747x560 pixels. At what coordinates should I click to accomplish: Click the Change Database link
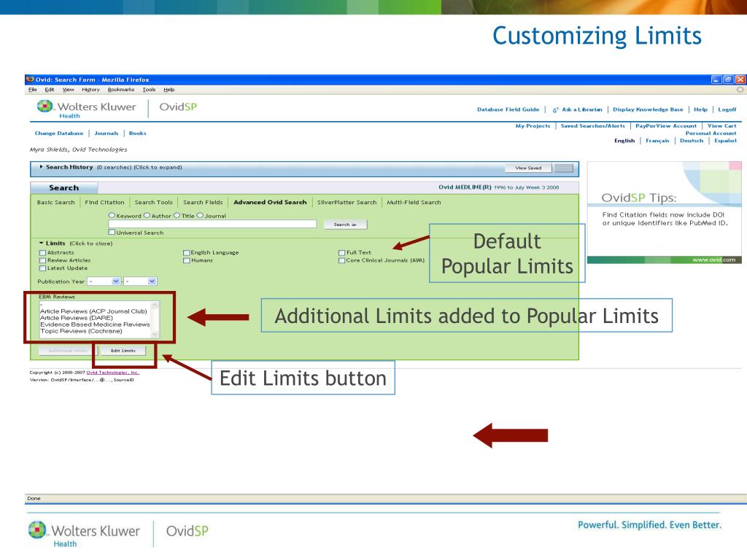tap(58, 133)
